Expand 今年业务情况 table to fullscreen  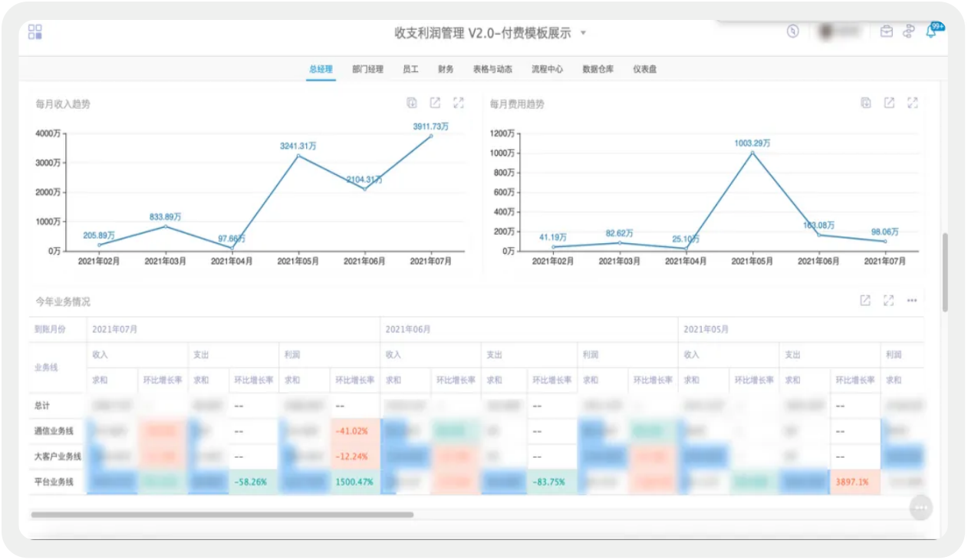889,301
